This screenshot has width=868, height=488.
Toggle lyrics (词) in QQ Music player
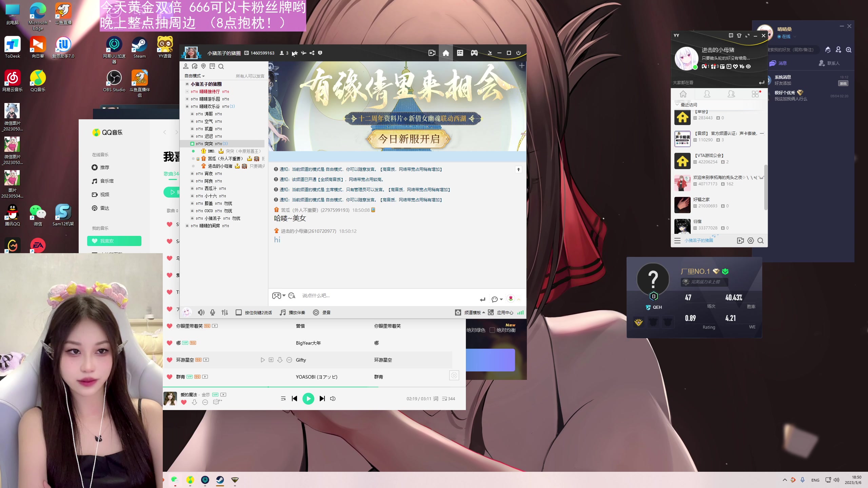pos(436,399)
